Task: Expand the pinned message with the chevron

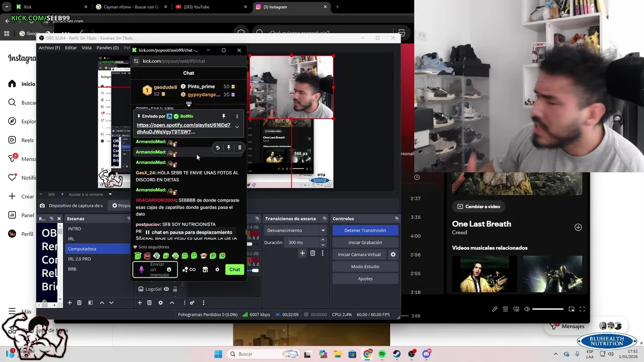Action: pos(237,127)
